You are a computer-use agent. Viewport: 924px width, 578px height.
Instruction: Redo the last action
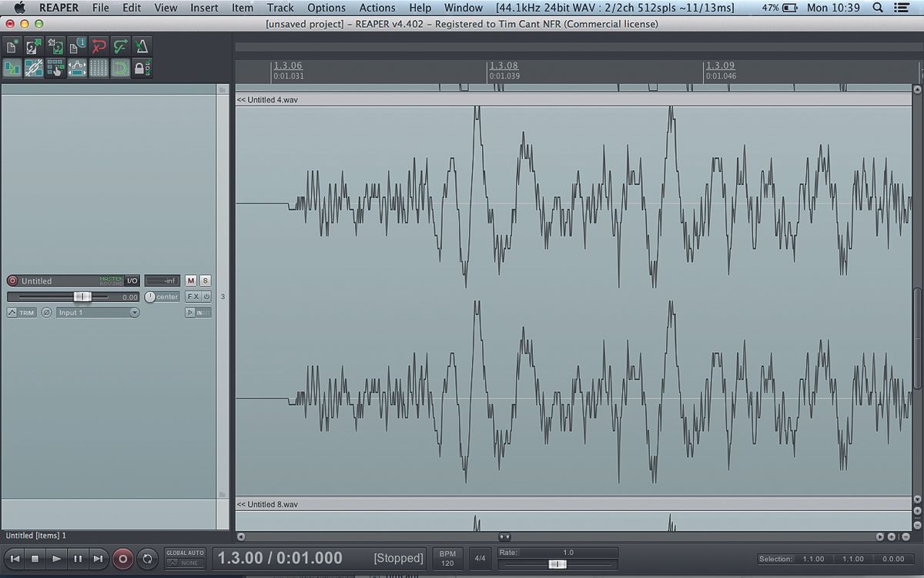pyautogui.click(x=119, y=47)
